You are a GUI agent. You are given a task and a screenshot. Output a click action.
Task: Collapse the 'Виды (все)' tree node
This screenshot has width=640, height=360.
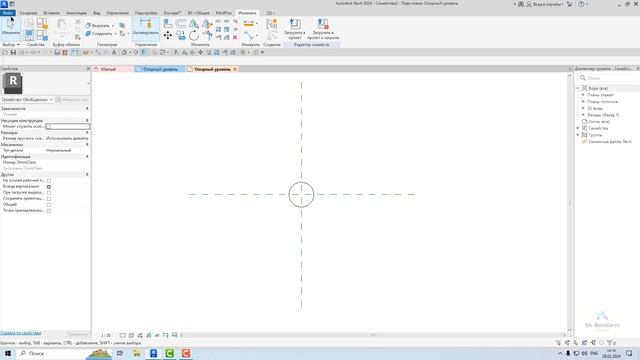(x=578, y=88)
